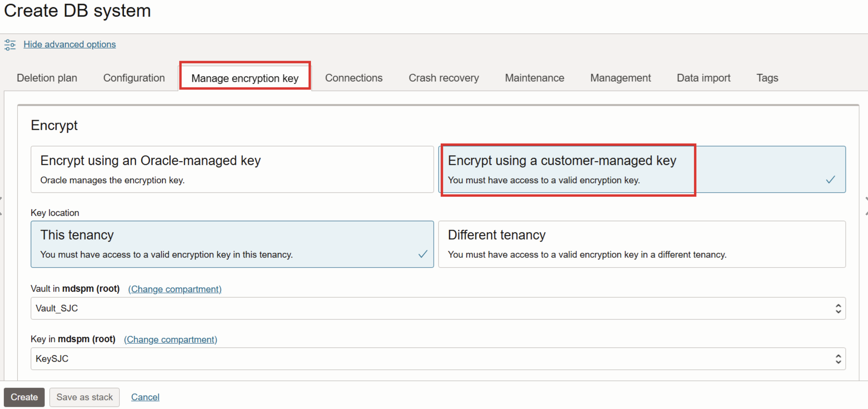The image size is (868, 409).
Task: Open the Connections tab
Action: click(x=354, y=78)
